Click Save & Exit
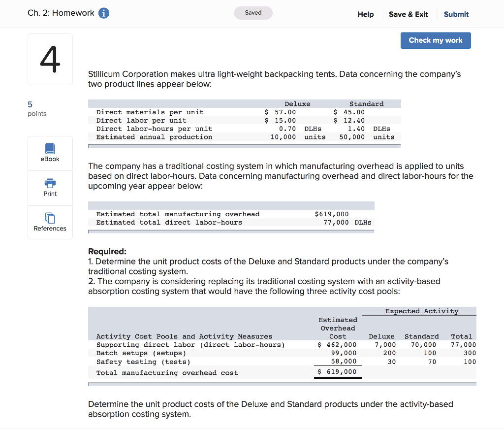Viewport: 504px width, 429px height. (408, 14)
